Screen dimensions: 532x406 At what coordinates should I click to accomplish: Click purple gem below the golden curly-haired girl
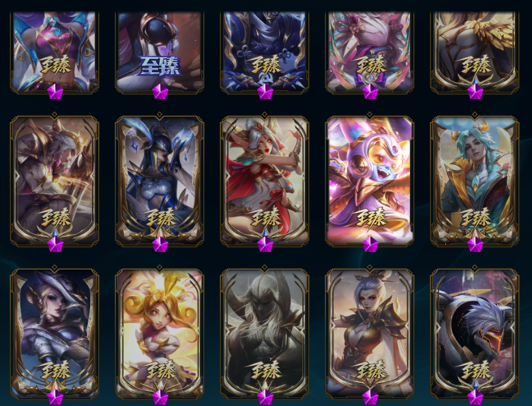point(160,397)
